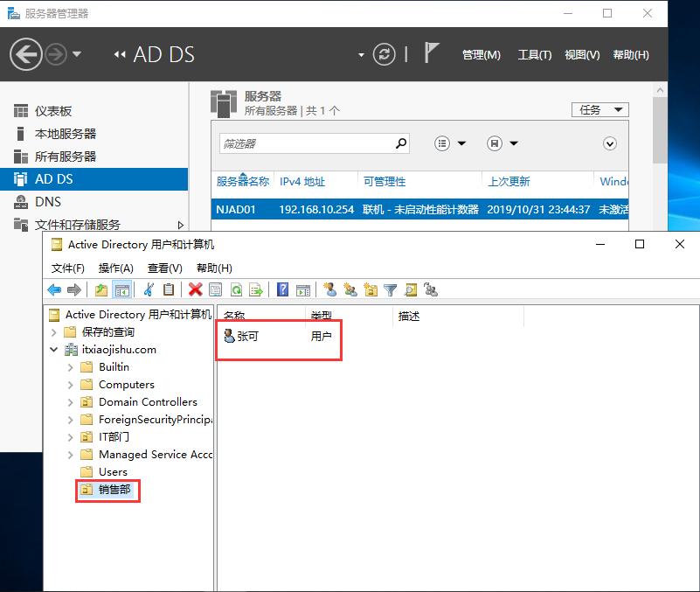
Task: Open the 操作(A) menu in ADUC
Action: (115, 268)
